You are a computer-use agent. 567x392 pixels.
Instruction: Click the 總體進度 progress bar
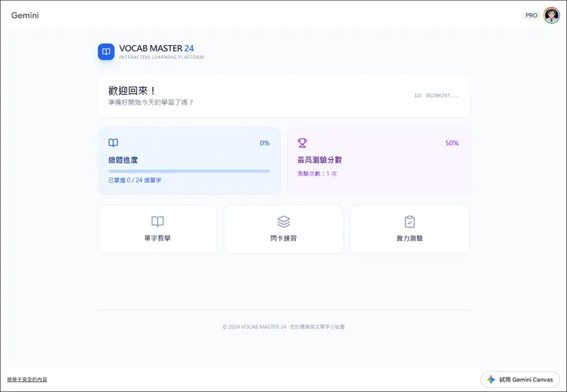(188, 171)
